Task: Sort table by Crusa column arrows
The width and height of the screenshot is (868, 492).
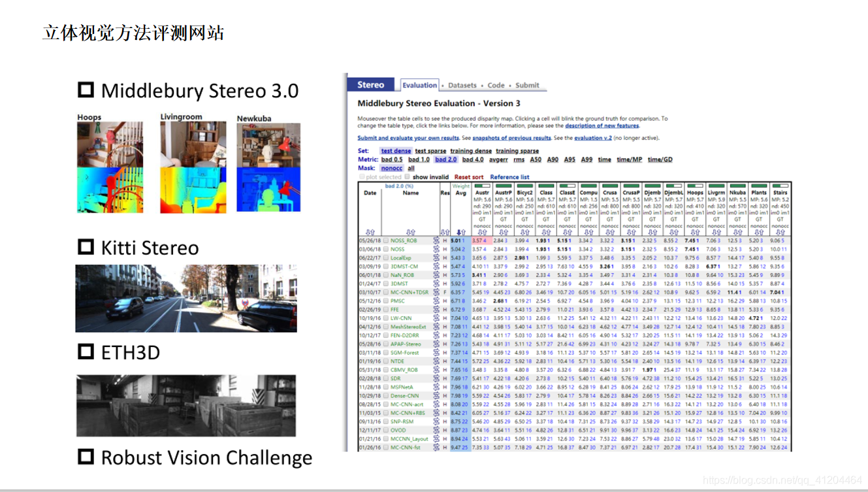Action: pos(610,232)
